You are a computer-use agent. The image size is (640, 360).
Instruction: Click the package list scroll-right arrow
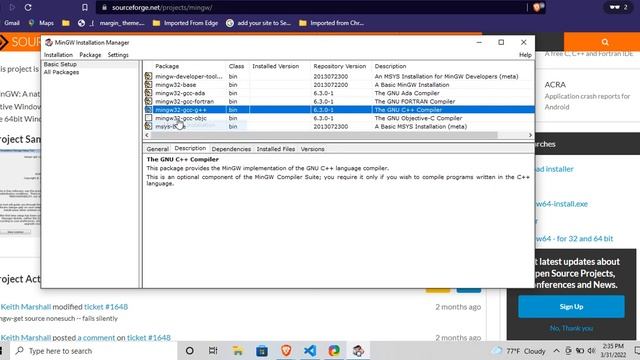[530, 135]
